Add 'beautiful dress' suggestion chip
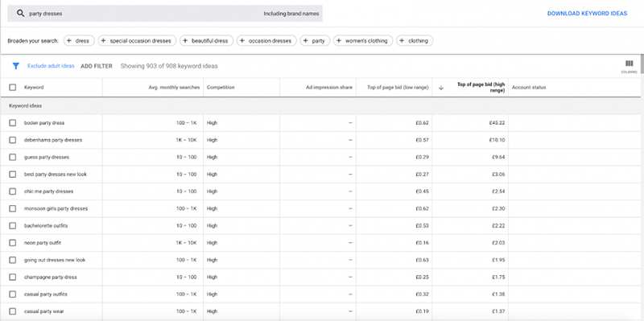 click(x=207, y=41)
